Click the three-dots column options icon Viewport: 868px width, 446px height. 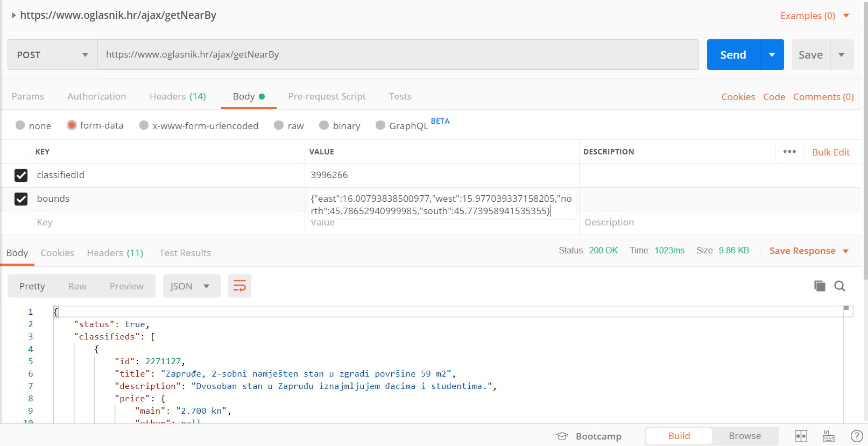coord(789,152)
